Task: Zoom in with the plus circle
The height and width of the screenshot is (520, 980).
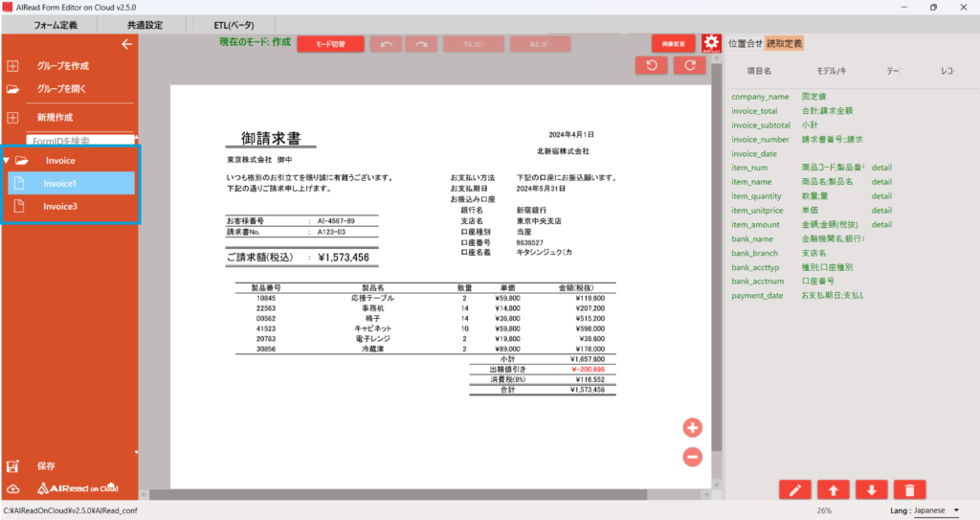Action: click(692, 428)
